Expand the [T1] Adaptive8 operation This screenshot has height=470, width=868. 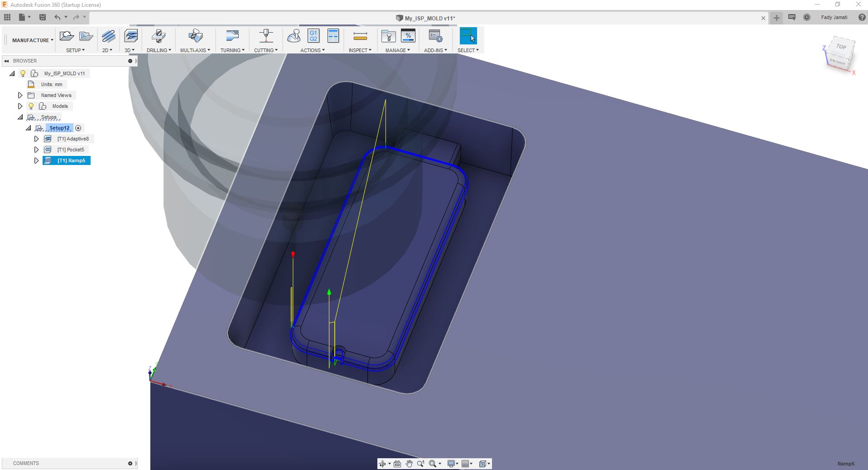click(37, 139)
